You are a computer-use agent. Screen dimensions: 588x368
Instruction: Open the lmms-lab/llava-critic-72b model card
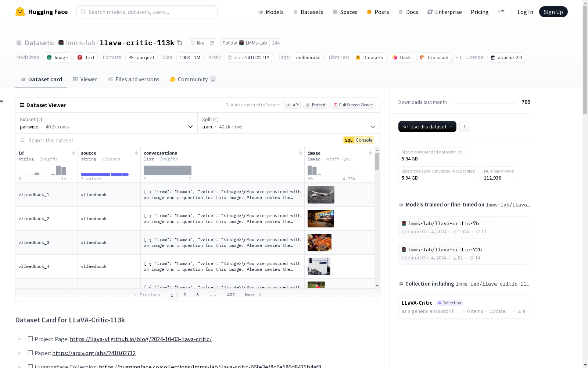464,254
